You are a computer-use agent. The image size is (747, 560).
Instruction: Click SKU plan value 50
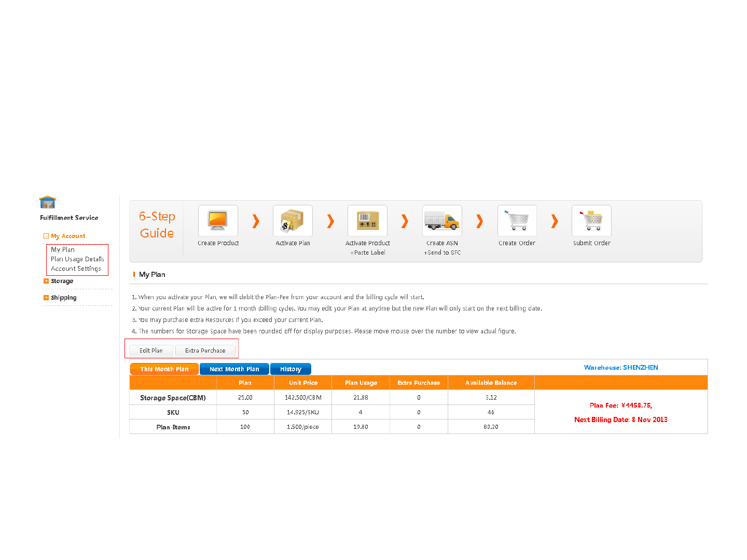pos(245,412)
